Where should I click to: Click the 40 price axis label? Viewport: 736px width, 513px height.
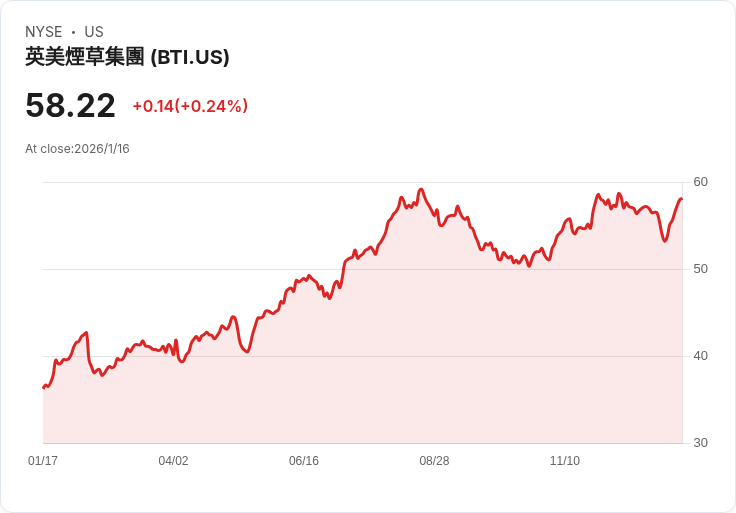coord(700,356)
